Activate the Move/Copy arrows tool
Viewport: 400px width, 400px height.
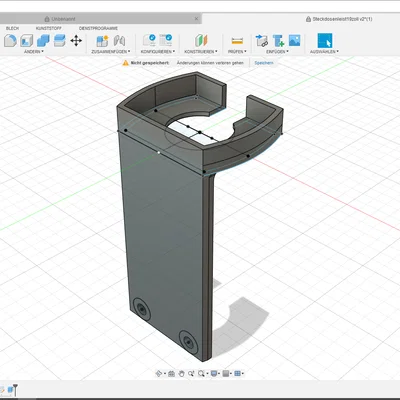pos(76,41)
